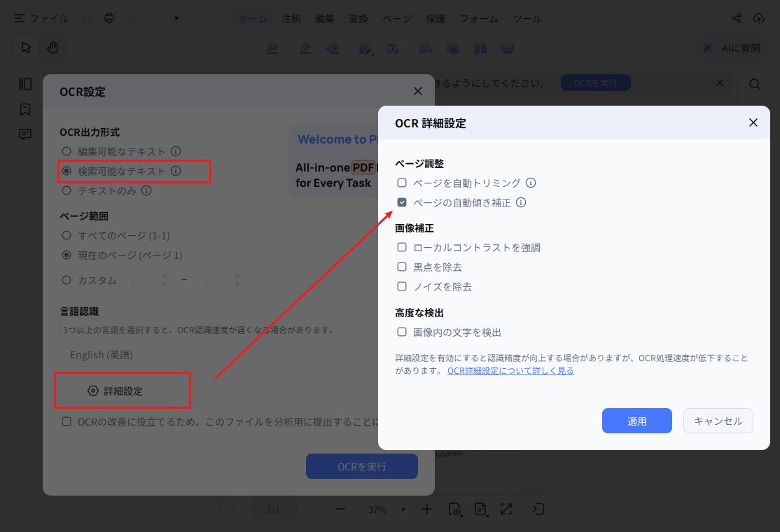Viewport: 780px width, 532px height.
Task: Switch to the ツール tab
Action: pos(527,18)
